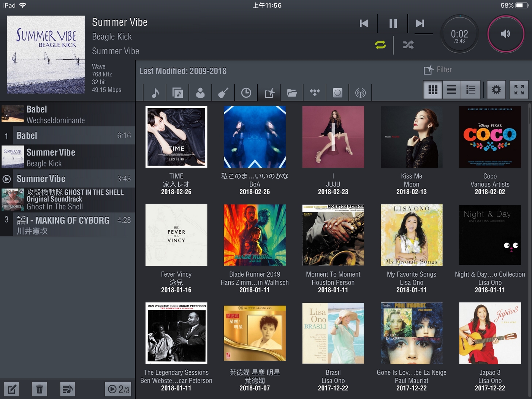The image size is (532, 399).
Task: Skip to the previous track
Action: [364, 24]
